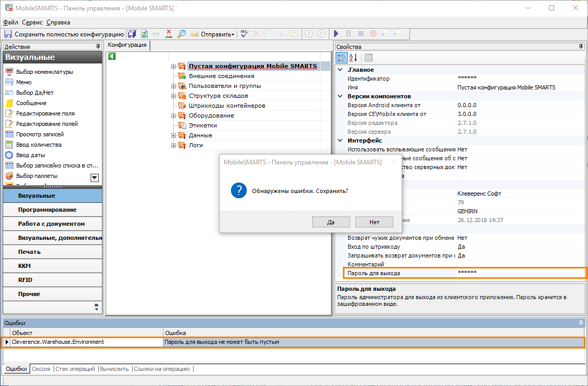This screenshot has height=386, width=588.
Task: Click the Пользователи и группы folder icon
Action: [182, 86]
